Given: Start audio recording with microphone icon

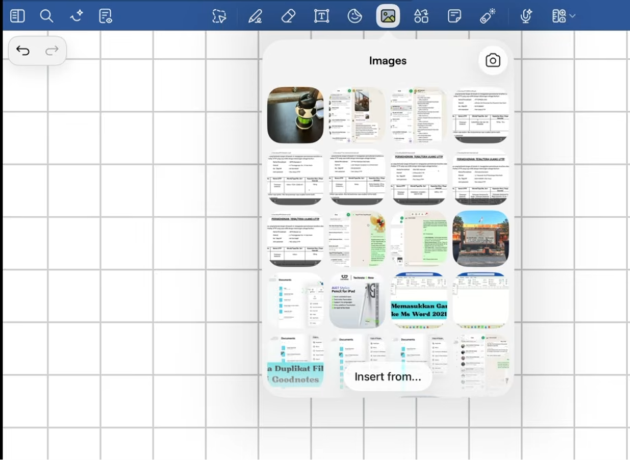Looking at the screenshot, I should tap(526, 16).
